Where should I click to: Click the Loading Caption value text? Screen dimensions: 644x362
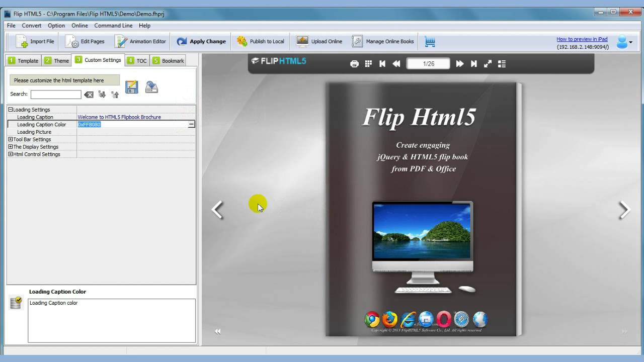click(x=119, y=117)
